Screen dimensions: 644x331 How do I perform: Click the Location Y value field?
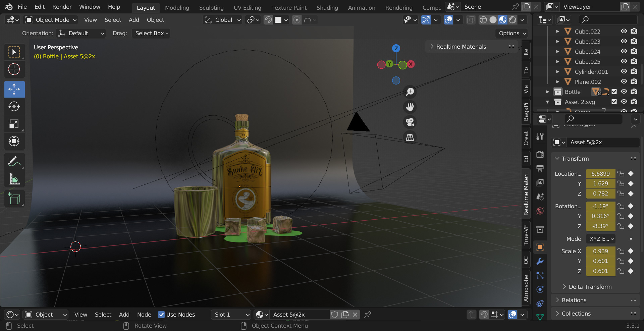(x=600, y=183)
